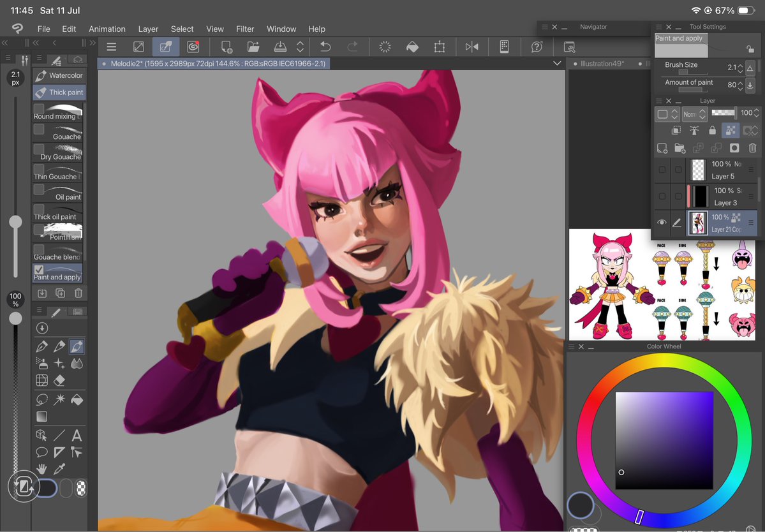Open the Animation menu
The image size is (765, 532).
(x=107, y=29)
